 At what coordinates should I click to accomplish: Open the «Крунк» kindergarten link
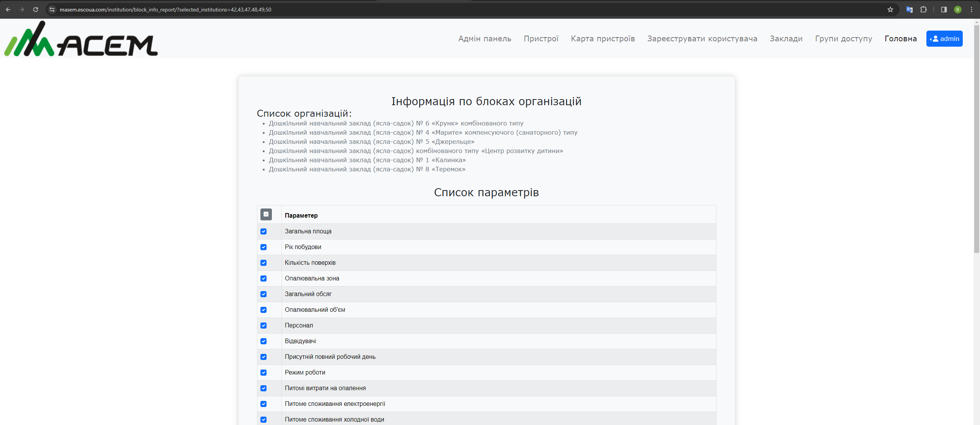[x=396, y=123]
